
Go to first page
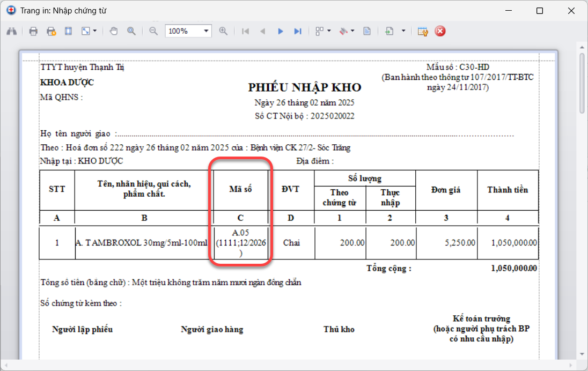(246, 31)
